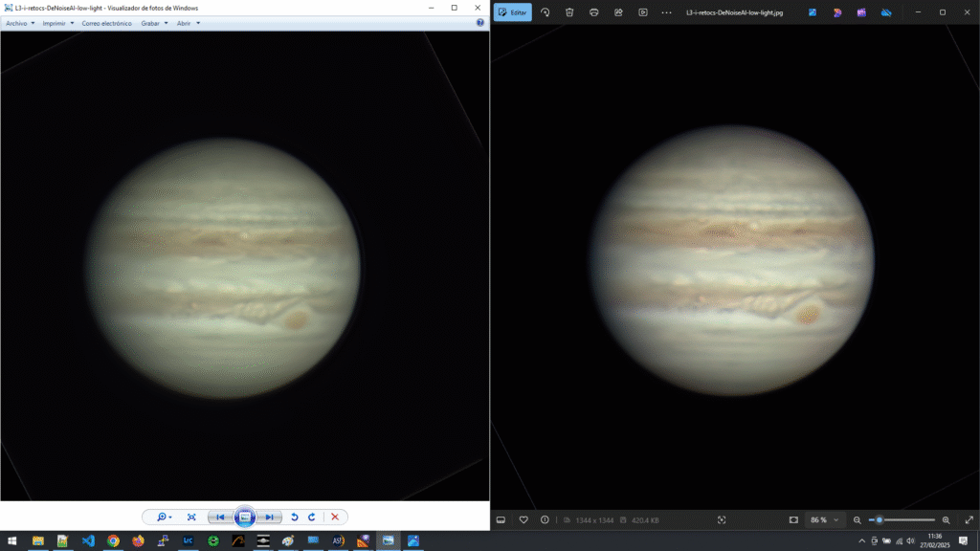The height and width of the screenshot is (551, 980).
Task: Click the visual search scan icon in Photos
Action: (722, 519)
